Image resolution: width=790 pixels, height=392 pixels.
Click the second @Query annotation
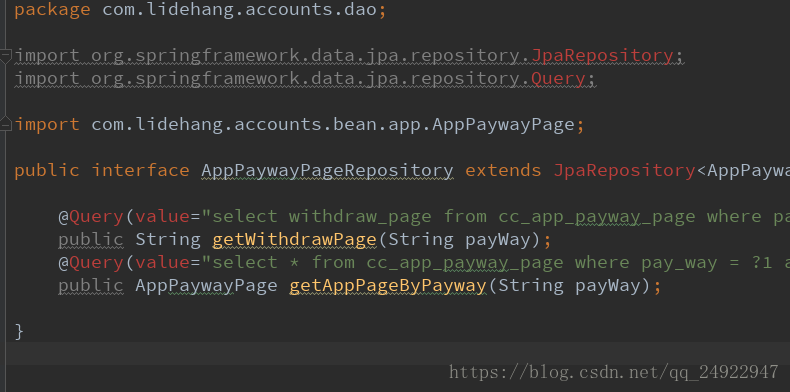pos(91,263)
